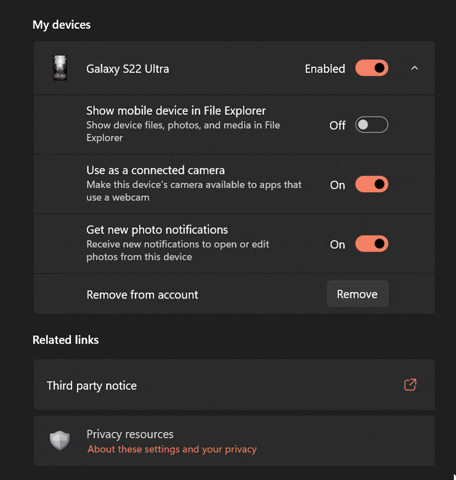Click the Related links heading
Image resolution: width=456 pixels, height=480 pixels.
point(66,340)
